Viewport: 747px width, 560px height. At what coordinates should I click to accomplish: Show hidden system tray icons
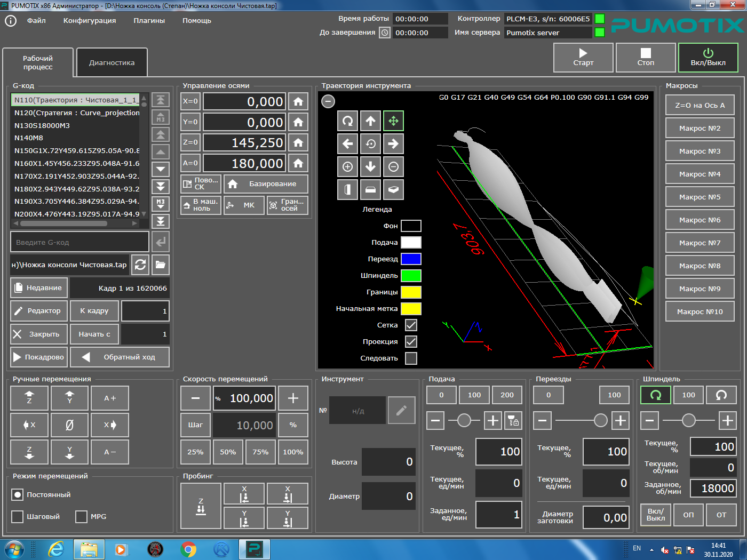[x=651, y=549]
